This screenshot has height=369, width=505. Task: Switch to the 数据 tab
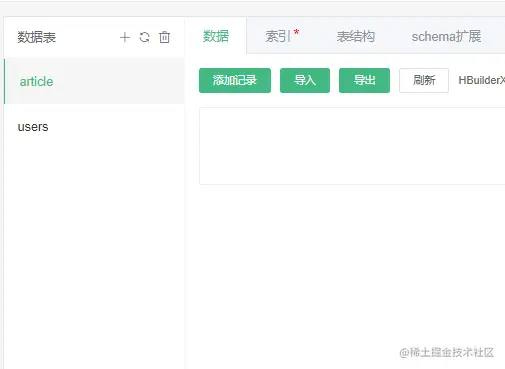click(x=216, y=36)
